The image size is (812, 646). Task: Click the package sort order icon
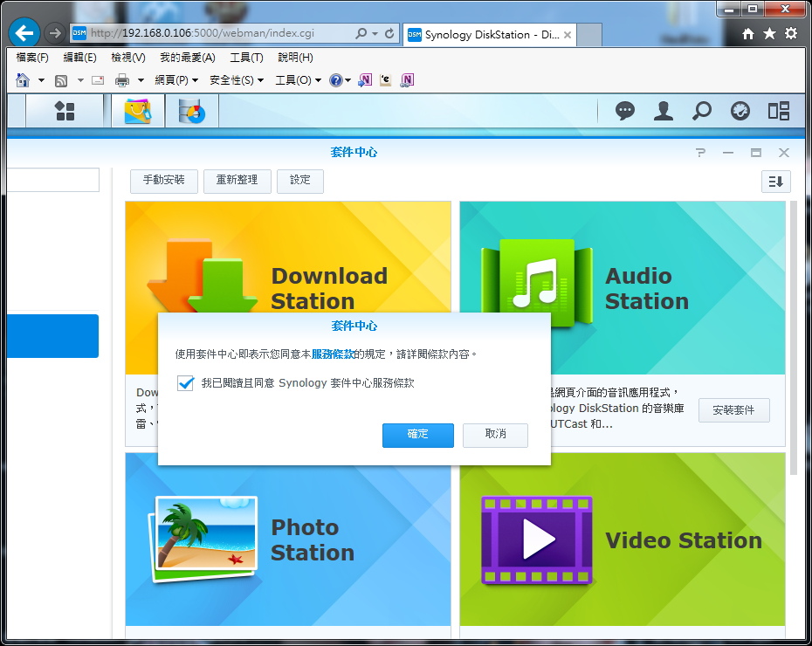coord(775,182)
